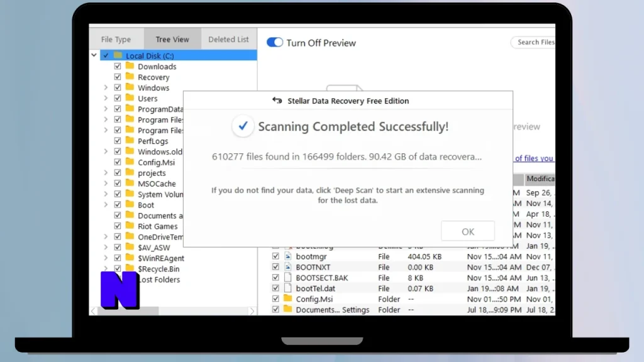This screenshot has width=644, height=362.
Task: Select the BOOTNXT file name
Action: [313, 267]
